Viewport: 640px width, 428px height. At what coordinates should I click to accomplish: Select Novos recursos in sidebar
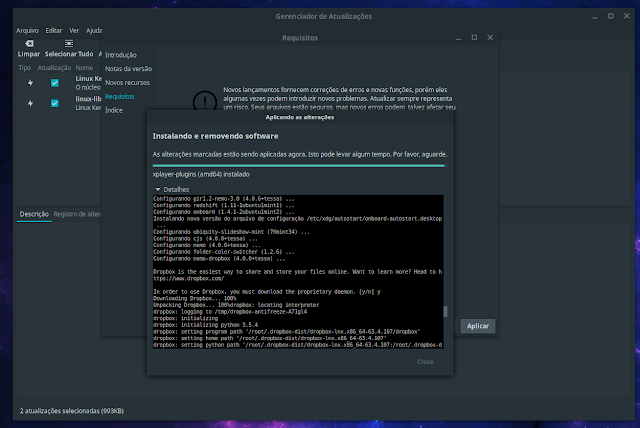127,82
